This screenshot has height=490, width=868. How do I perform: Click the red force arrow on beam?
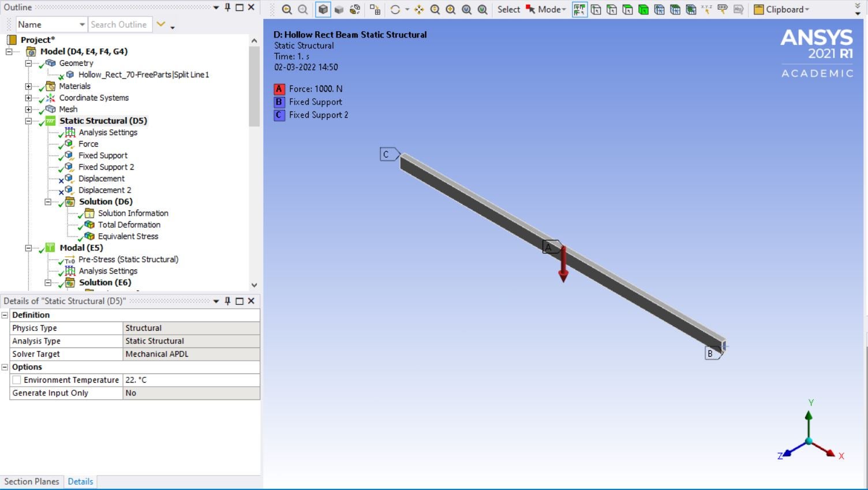tap(563, 264)
